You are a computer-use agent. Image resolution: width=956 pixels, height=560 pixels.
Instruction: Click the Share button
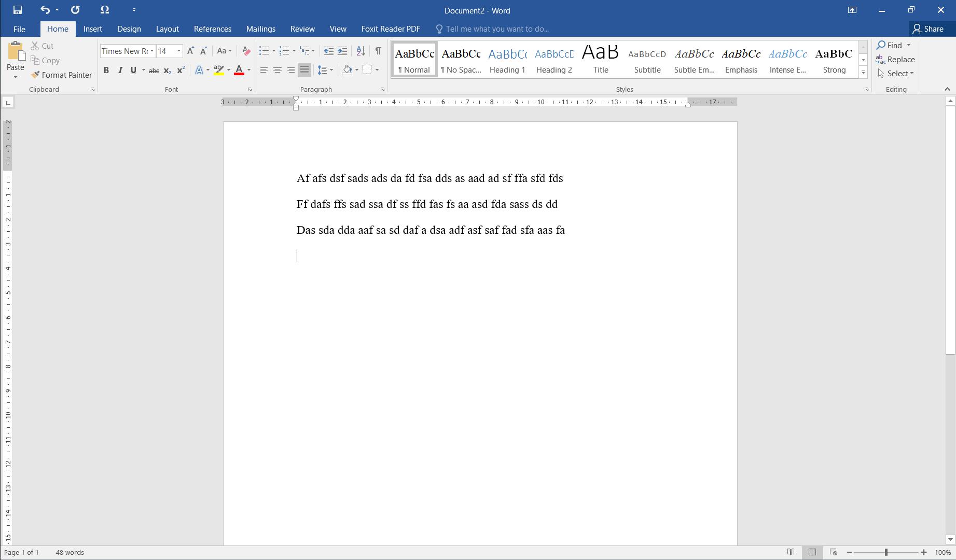[x=928, y=29]
